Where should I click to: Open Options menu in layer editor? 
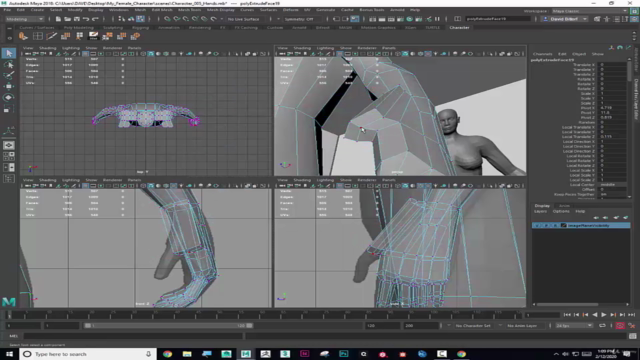(561, 211)
